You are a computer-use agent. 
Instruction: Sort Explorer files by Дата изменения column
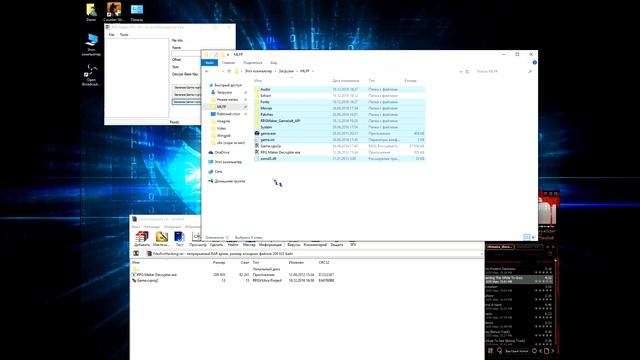coord(345,80)
